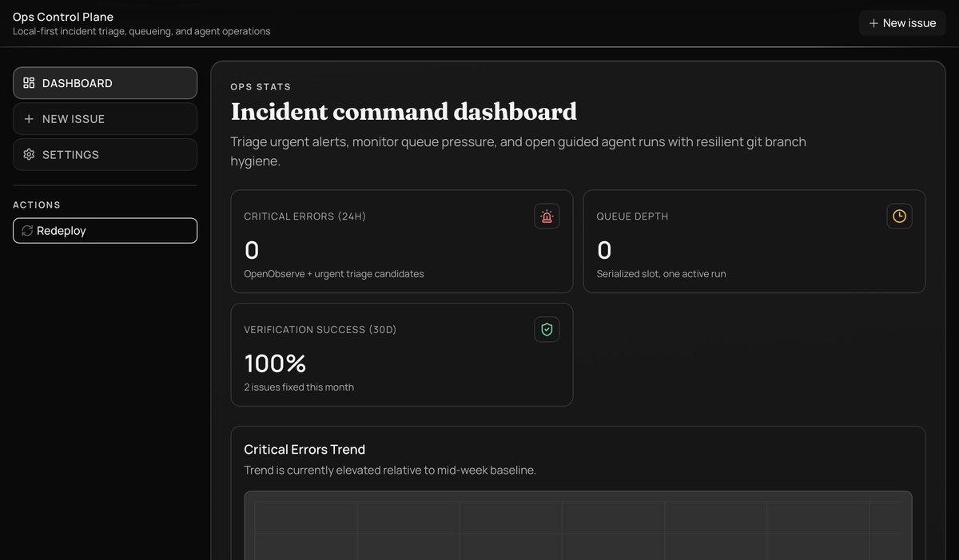The height and width of the screenshot is (560, 959).
Task: Click the VERIFICATION SUCCESS (30D) label
Action: click(x=320, y=330)
